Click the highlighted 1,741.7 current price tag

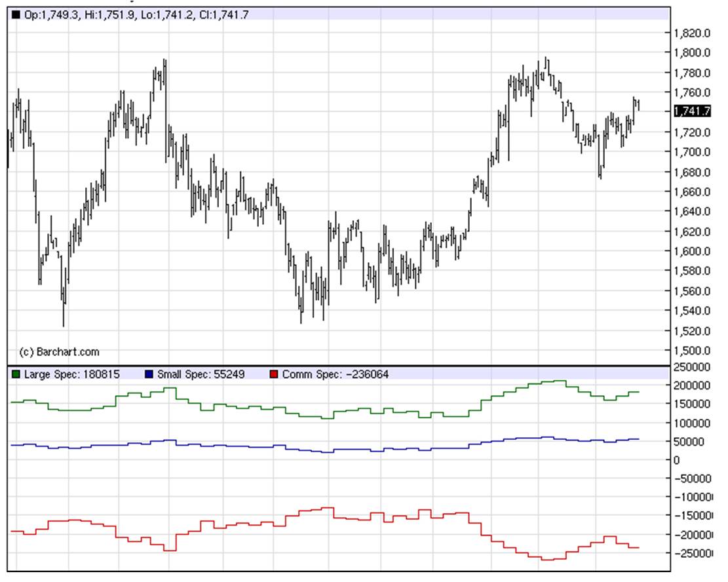coord(693,112)
